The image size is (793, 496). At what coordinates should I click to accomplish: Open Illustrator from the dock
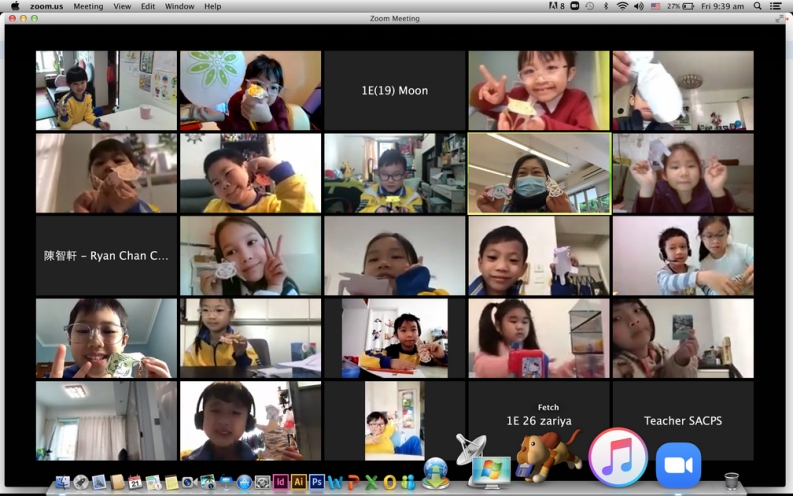(298, 482)
